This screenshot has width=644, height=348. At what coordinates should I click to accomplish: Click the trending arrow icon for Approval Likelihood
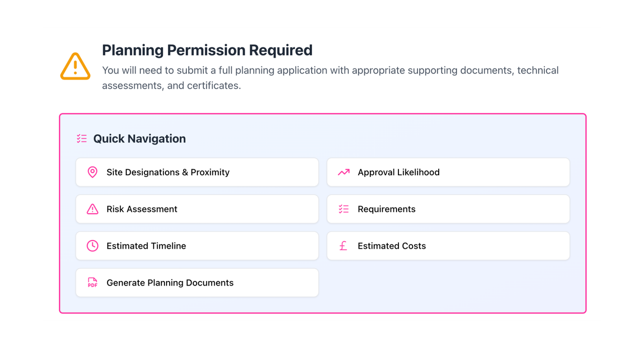coord(344,172)
